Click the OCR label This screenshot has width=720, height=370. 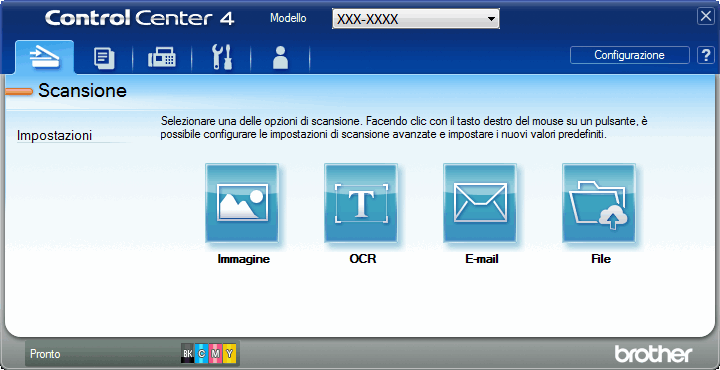pyautogui.click(x=363, y=259)
